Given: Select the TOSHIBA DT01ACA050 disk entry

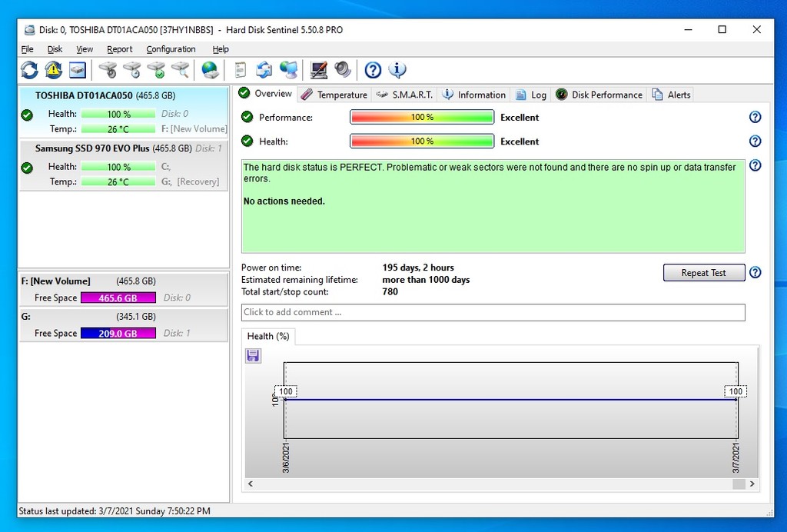Looking at the screenshot, I should (124, 111).
